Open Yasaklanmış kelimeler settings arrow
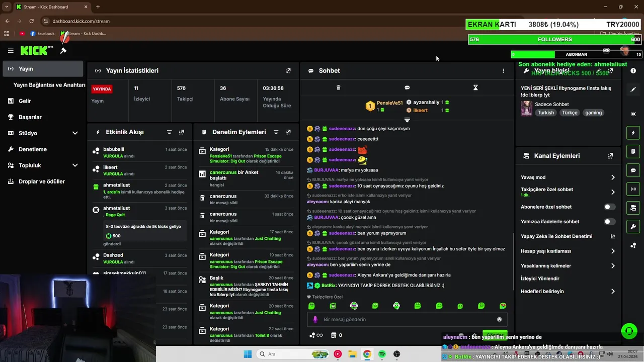The height and width of the screenshot is (362, 644). click(x=613, y=266)
